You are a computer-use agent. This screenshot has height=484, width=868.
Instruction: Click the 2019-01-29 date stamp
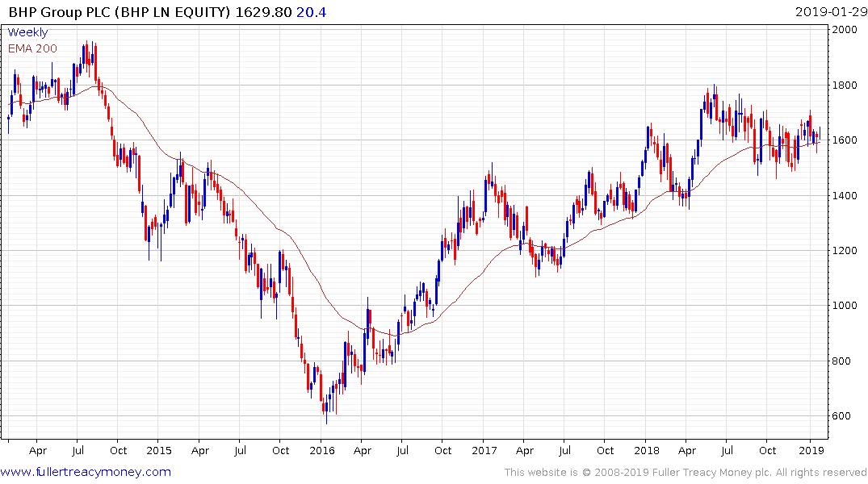[829, 12]
